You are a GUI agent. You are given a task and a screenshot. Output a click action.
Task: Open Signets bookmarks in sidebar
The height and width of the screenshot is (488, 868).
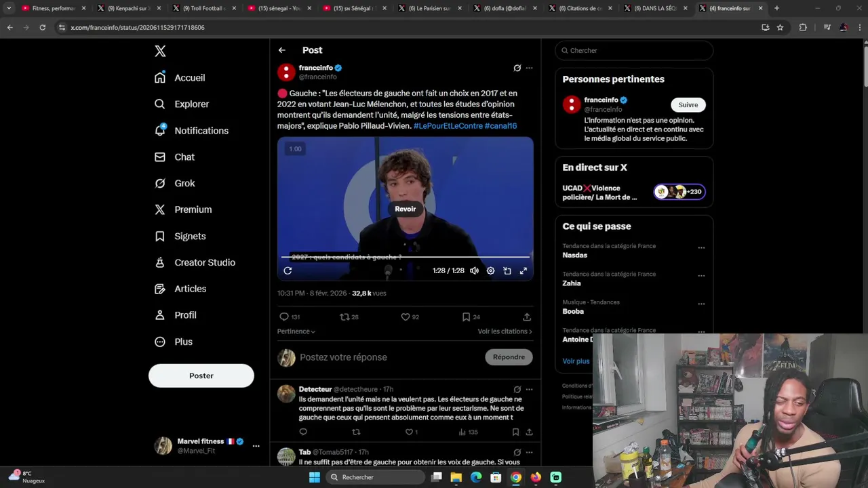click(180, 236)
